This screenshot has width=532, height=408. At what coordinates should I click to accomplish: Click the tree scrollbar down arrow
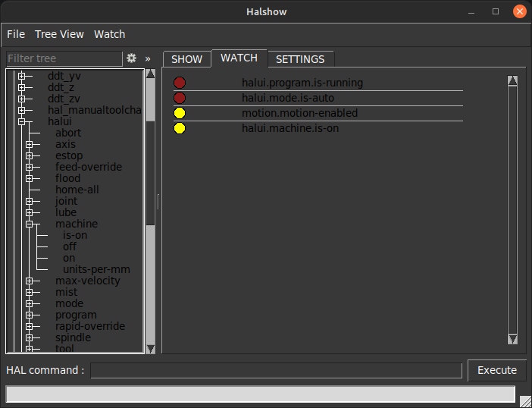click(150, 349)
